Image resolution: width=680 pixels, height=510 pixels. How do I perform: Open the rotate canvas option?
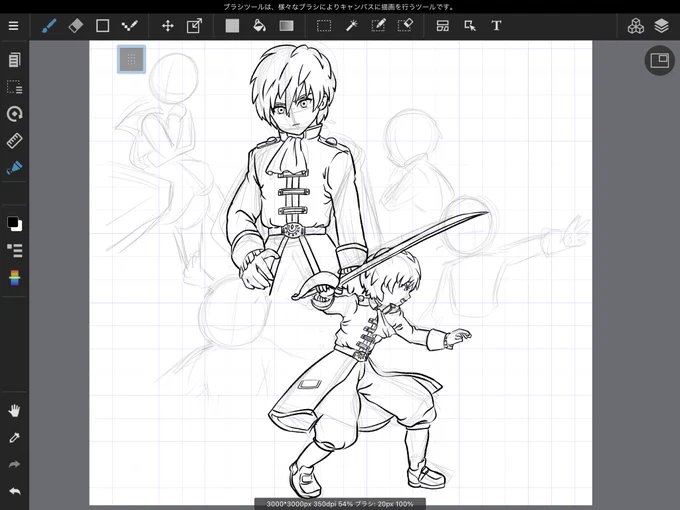click(14, 114)
